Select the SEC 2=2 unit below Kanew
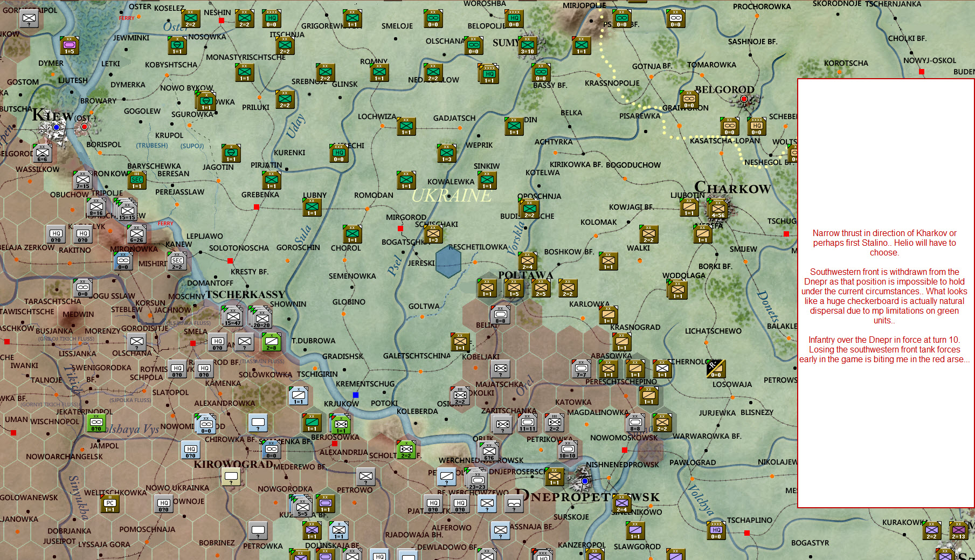 (177, 261)
